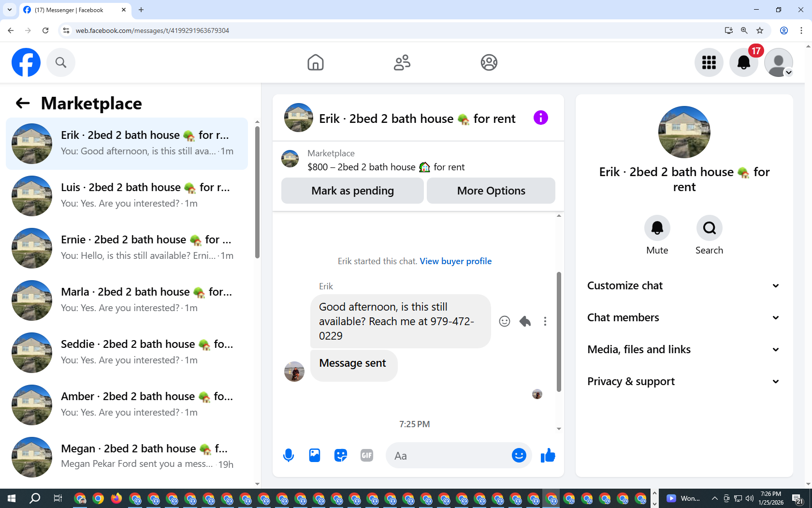
Task: Open Seddie conversation in Marketplace list
Action: click(x=127, y=353)
